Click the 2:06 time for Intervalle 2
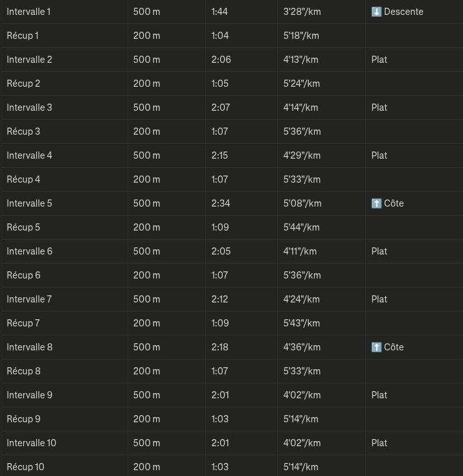The image size is (463, 476). tap(221, 60)
